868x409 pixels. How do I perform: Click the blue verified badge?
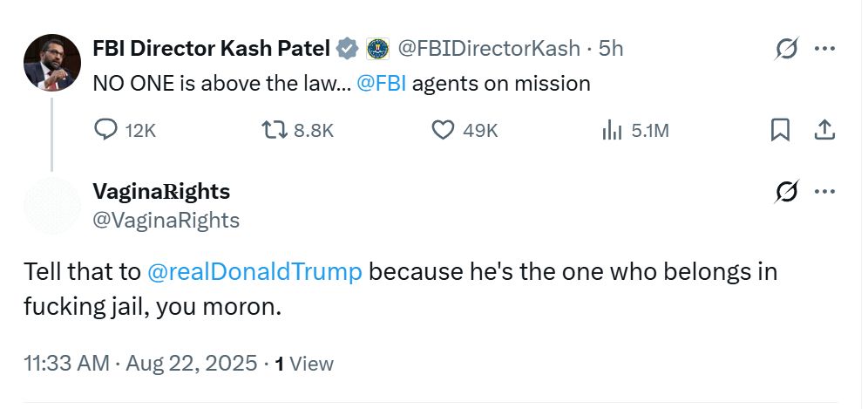pos(348,49)
